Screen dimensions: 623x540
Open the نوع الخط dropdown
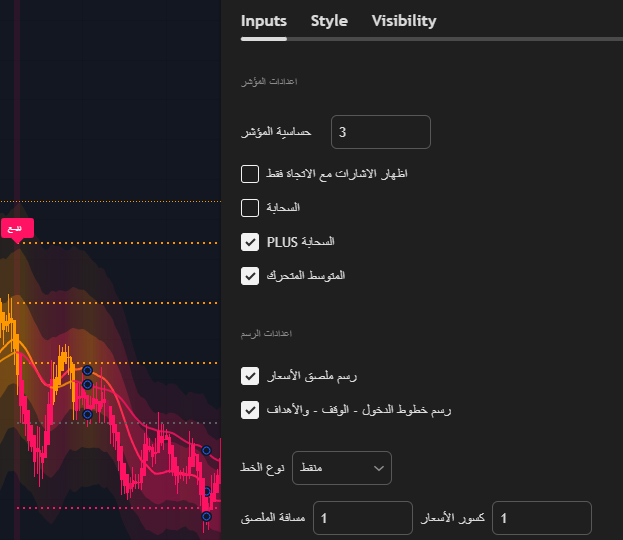pos(342,468)
